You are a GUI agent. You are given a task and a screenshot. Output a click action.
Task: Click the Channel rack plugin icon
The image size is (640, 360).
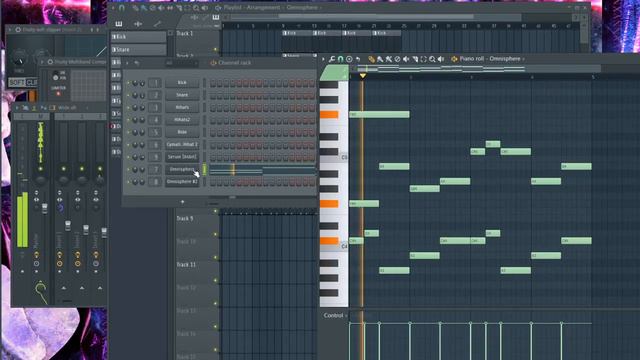(x=213, y=63)
